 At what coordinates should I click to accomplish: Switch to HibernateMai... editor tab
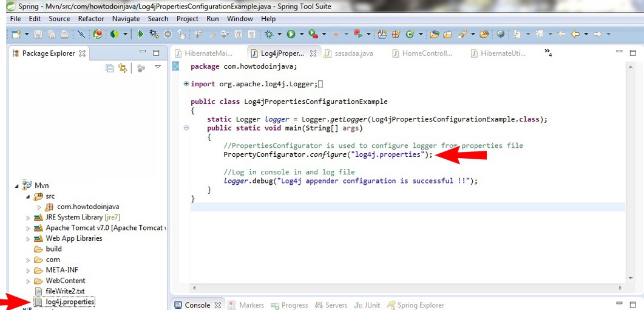click(204, 53)
